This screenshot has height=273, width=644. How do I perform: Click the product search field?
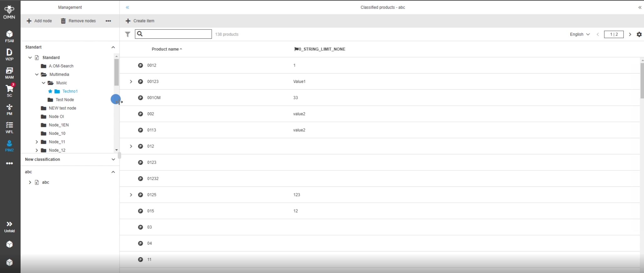coord(173,34)
